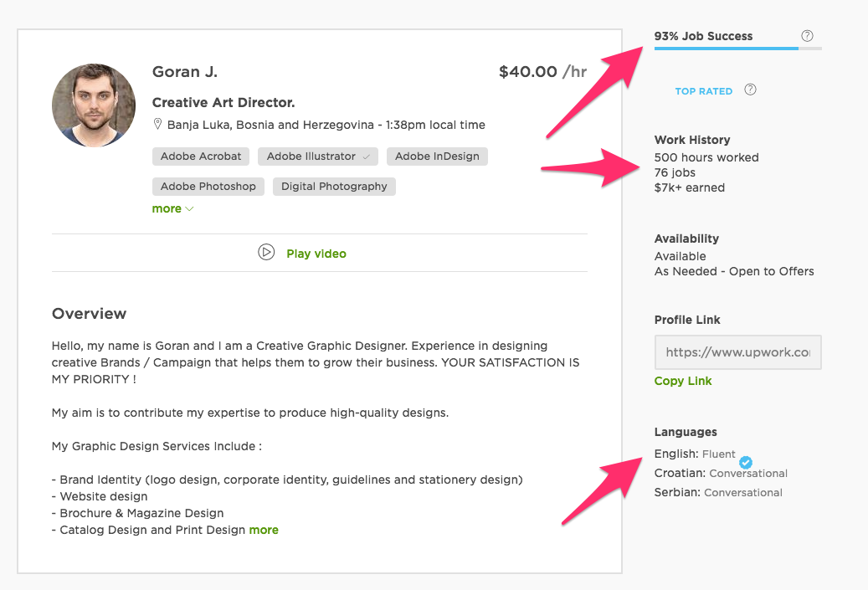868x590 pixels.
Task: Select the Adobe Acrobat skill tag
Action: click(201, 156)
